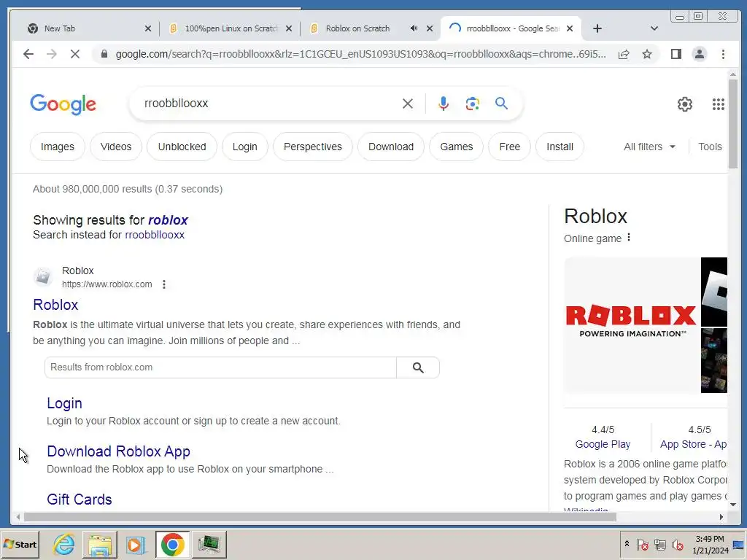Open the Roblox result title link
Viewport: 747px width, 560px height.
(x=55, y=305)
